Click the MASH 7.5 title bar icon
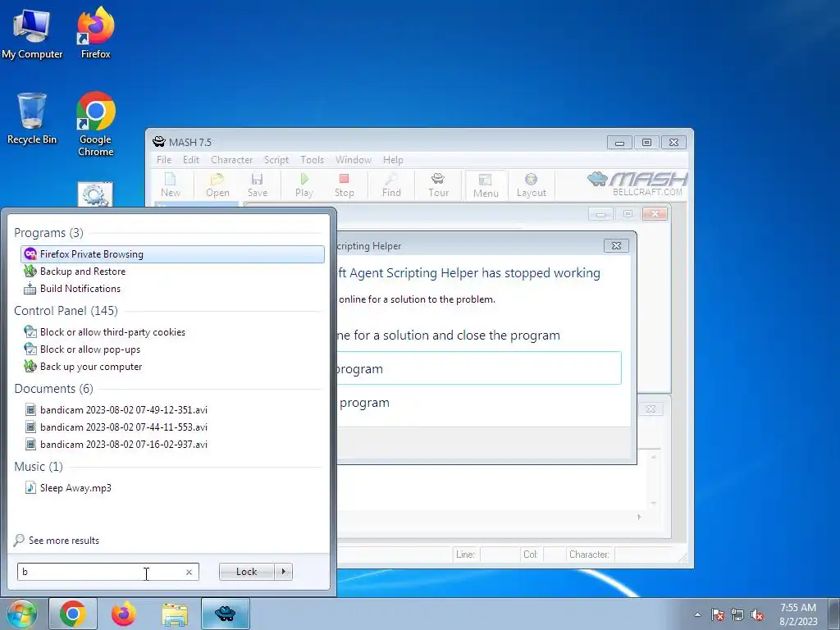 158,142
